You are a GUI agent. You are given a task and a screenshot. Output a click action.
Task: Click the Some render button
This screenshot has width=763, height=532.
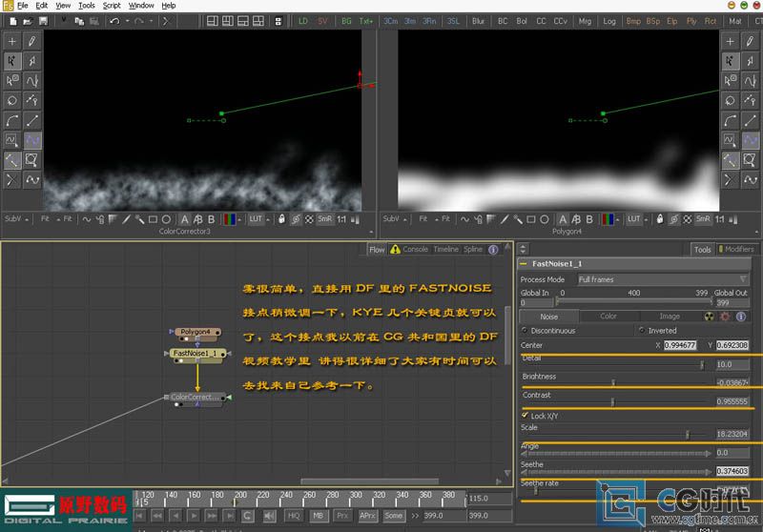point(393,516)
